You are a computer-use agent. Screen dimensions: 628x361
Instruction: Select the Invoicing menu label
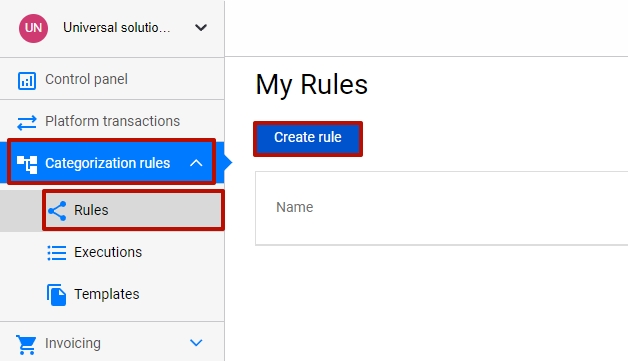72,343
